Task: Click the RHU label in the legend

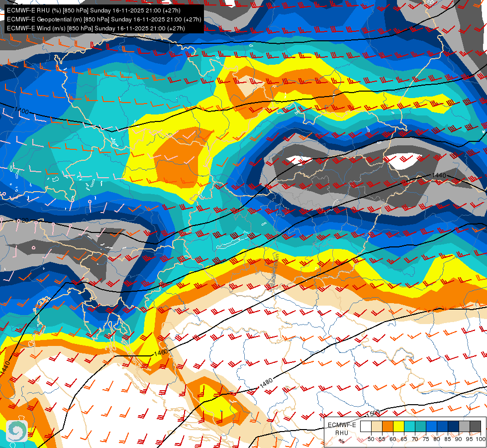Action: tap(342, 433)
